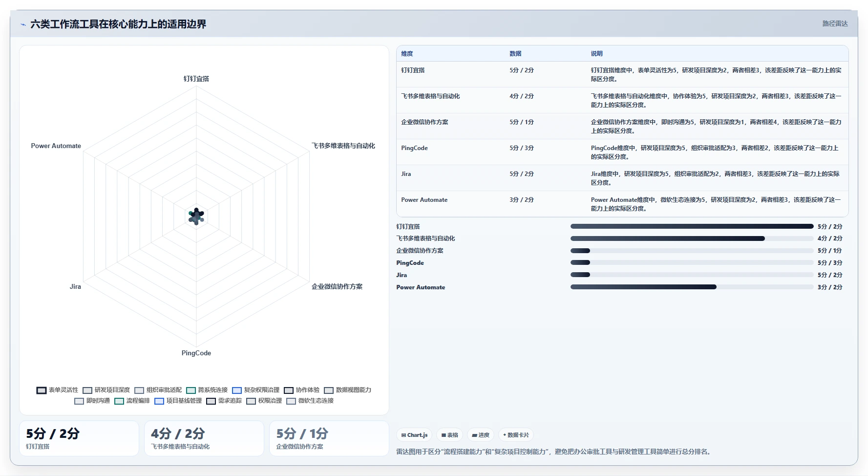This screenshot has height=476, width=868.
Task: Click the 数据卡片 tag chip
Action: point(516,435)
